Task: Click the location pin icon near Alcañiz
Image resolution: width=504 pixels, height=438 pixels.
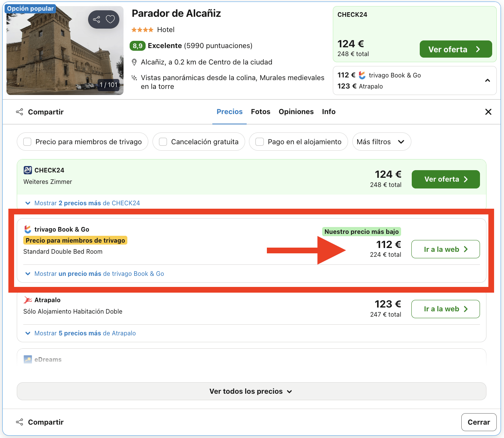Action: pyautogui.click(x=134, y=62)
